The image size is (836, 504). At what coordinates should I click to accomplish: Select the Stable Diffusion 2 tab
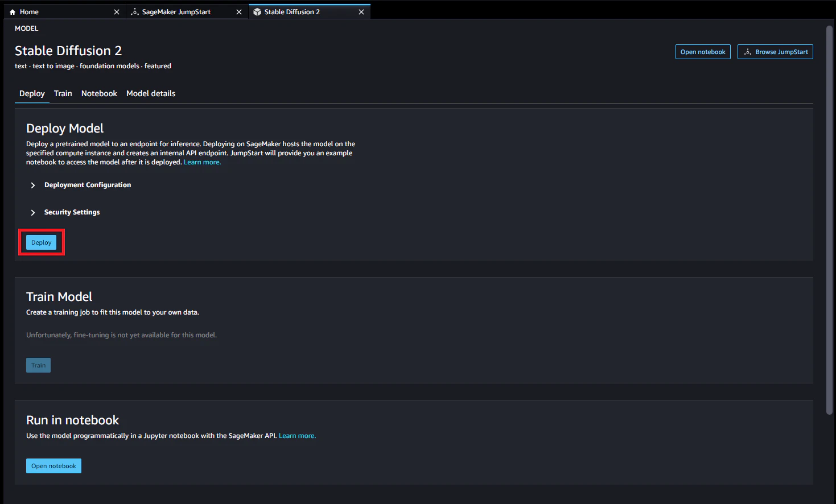coord(310,12)
